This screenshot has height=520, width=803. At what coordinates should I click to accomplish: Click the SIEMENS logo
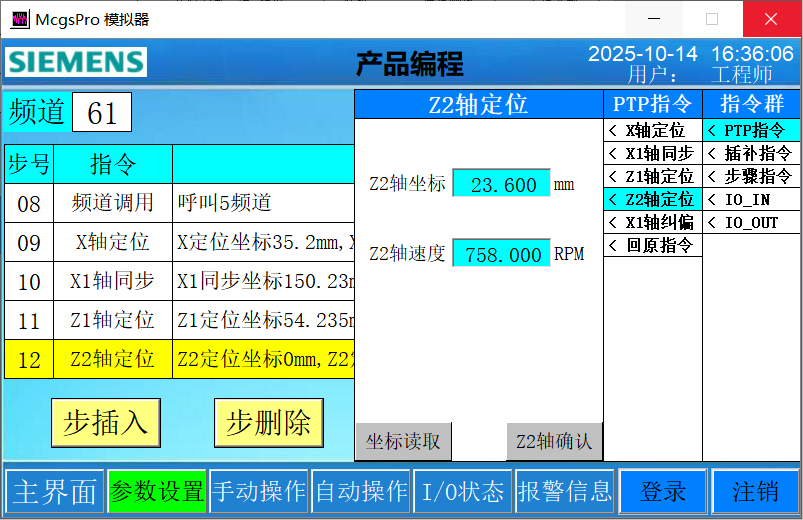point(76,62)
